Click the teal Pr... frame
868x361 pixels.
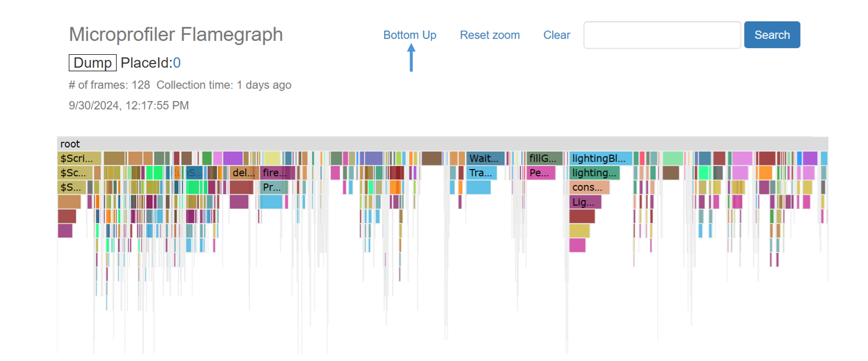click(x=273, y=188)
